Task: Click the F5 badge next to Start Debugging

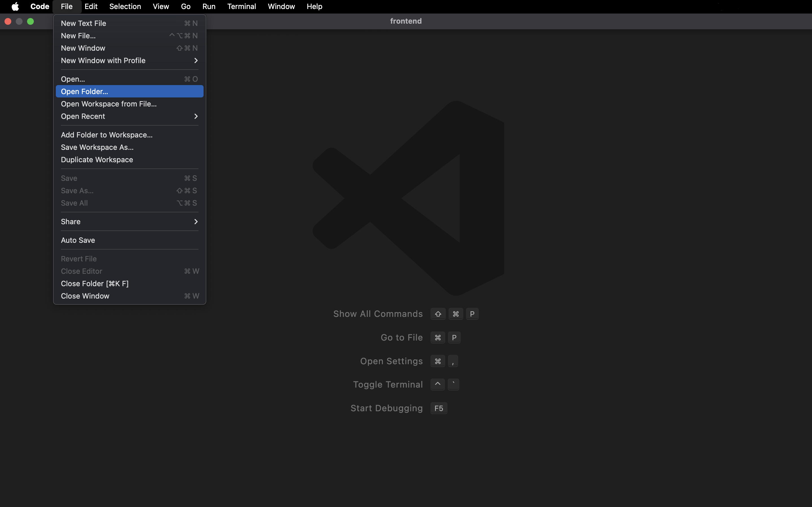Action: pyautogui.click(x=438, y=408)
